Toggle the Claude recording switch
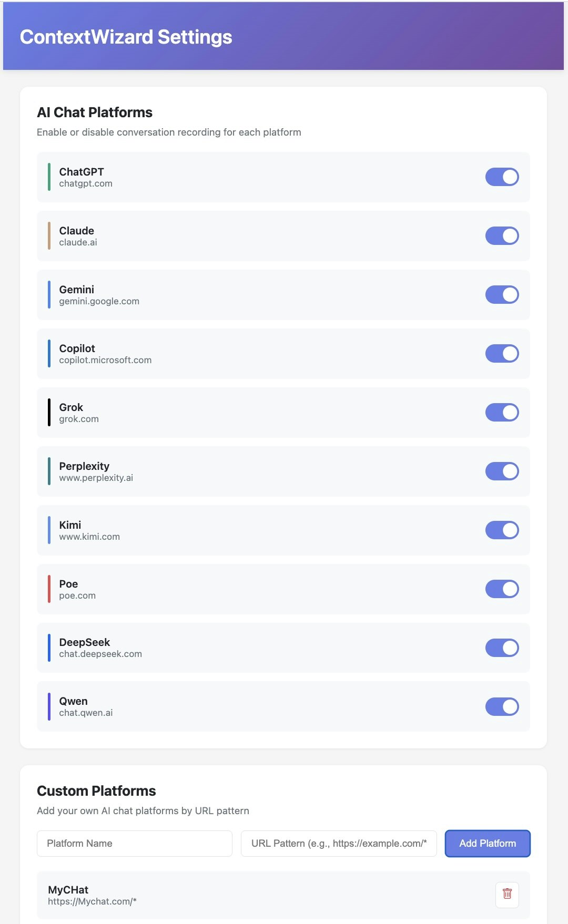Viewport: 568px width, 924px height. tap(501, 236)
